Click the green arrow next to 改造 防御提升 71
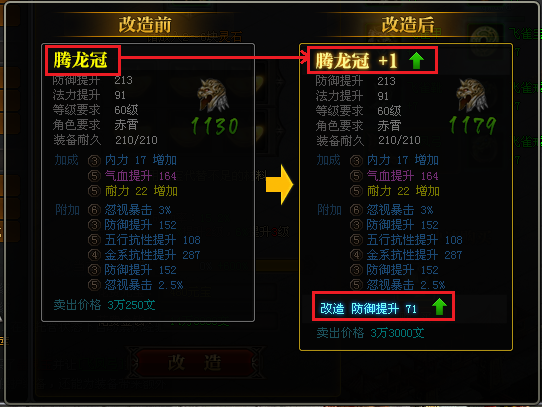Image resolution: width=542 pixels, height=407 pixels. [x=439, y=306]
